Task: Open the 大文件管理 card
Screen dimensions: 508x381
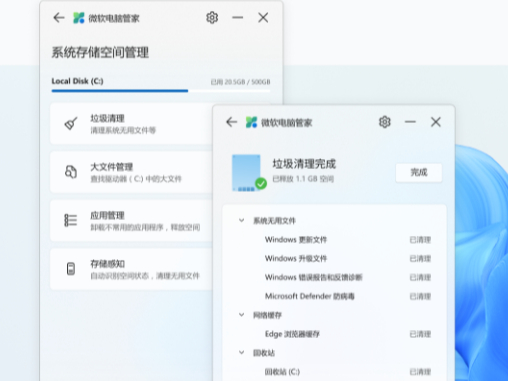Action: [x=131, y=172]
